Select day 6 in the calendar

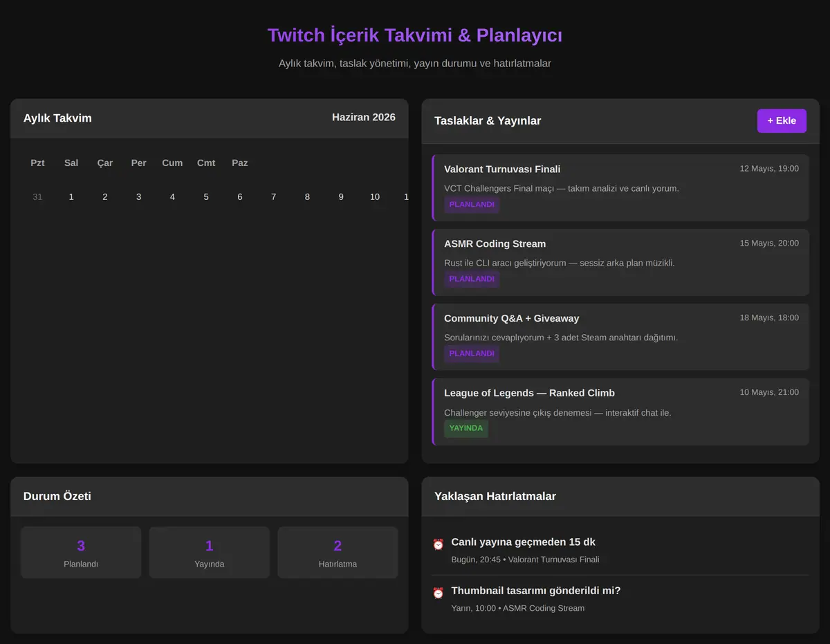pyautogui.click(x=240, y=197)
